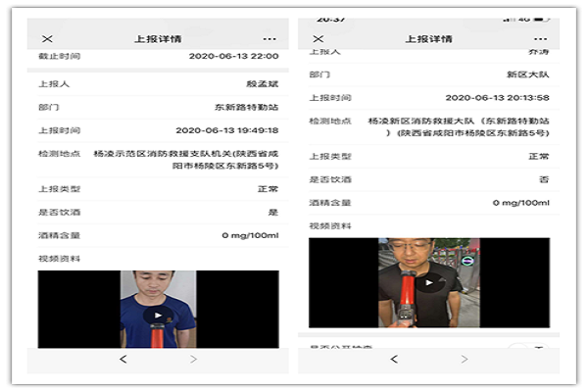Play the video in the right report
The height and width of the screenshot is (392, 588).
[x=428, y=283]
